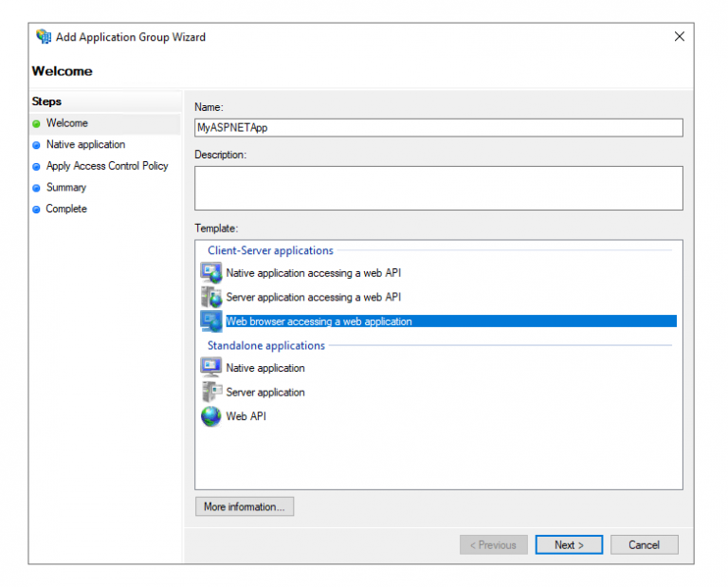The width and height of the screenshot is (728, 587).
Task: Click the standalone Native application icon
Action: tap(210, 368)
